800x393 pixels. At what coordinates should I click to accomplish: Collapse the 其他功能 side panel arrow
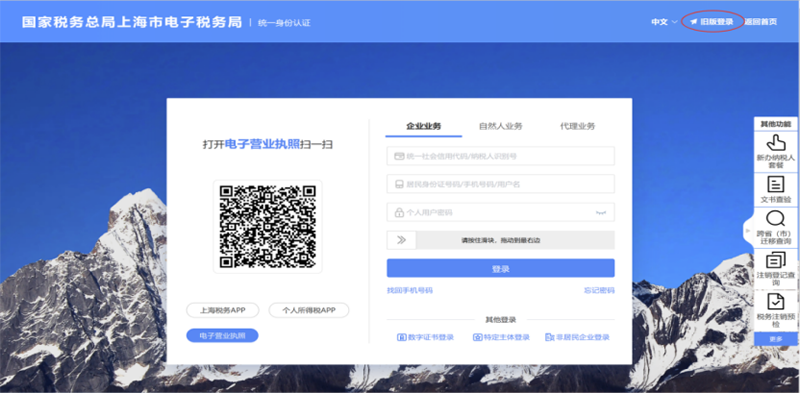coord(748,231)
